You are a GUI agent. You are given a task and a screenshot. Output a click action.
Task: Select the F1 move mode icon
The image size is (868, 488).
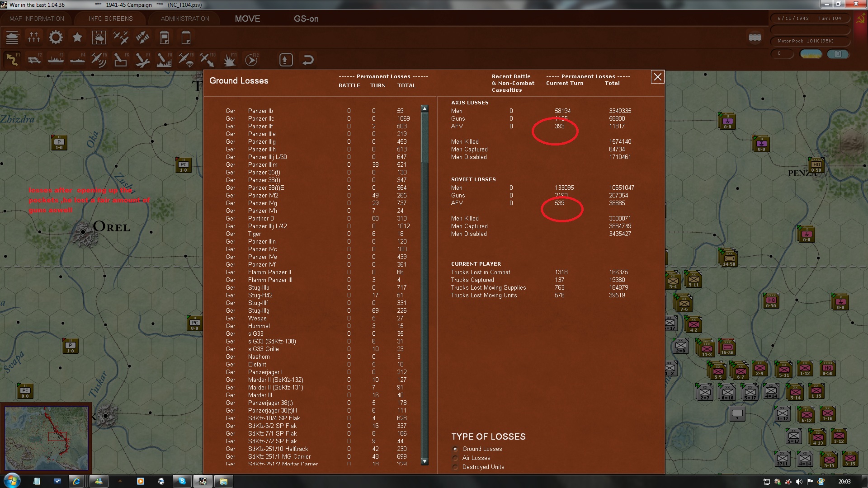pyautogui.click(x=12, y=60)
